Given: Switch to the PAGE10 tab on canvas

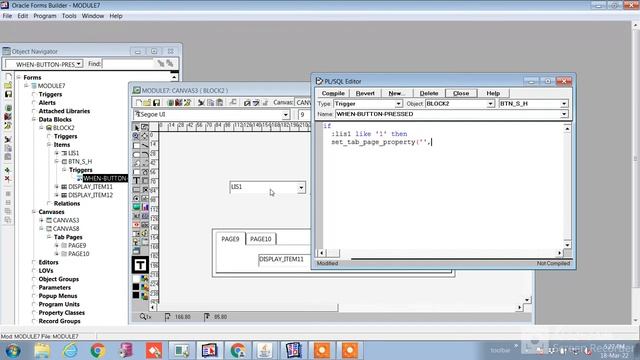Looking at the screenshot, I should [x=261, y=239].
